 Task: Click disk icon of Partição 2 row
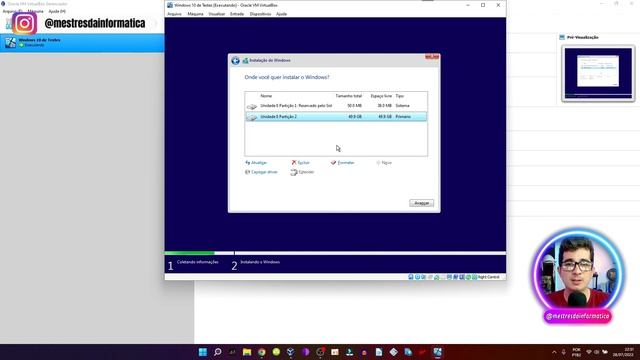pyautogui.click(x=252, y=118)
